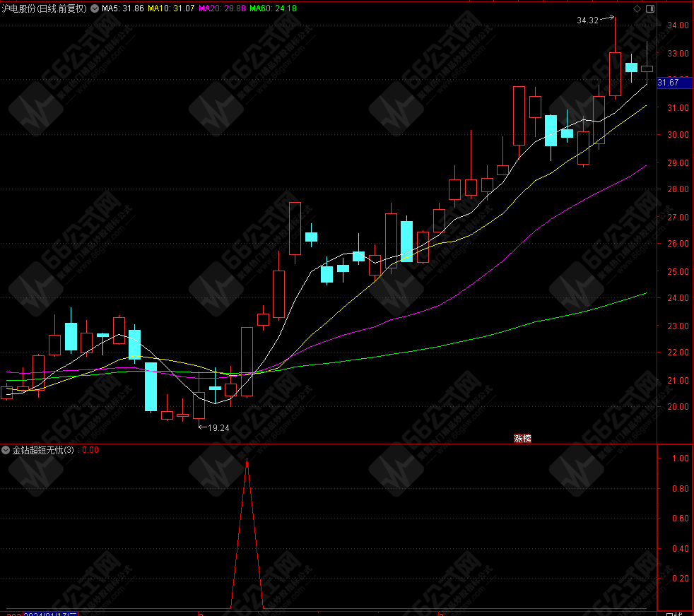694x616 pixels.
Task: Click the 34.32 high price marker
Action: coord(587,20)
